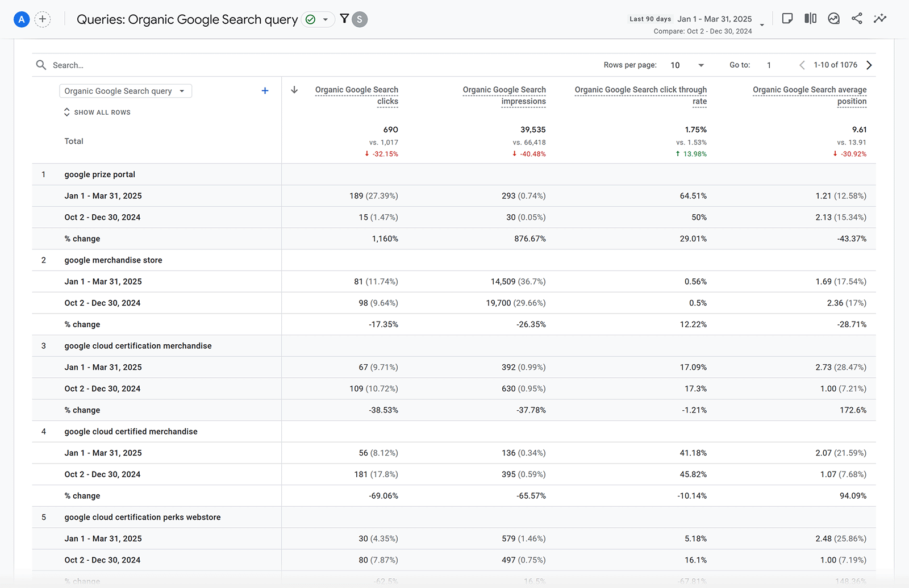Viewport: 909px width, 588px height.
Task: Sort by Organic Google Search impressions header
Action: coord(504,95)
